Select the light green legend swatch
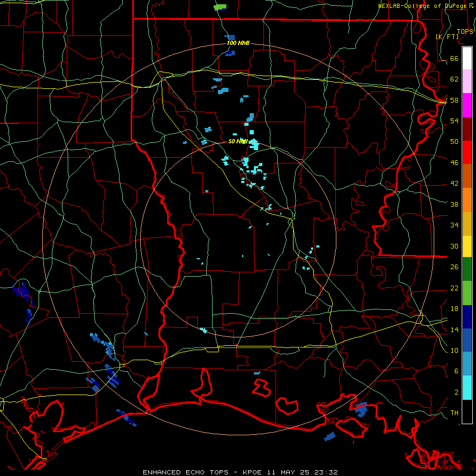The image size is (476, 476). (467, 293)
